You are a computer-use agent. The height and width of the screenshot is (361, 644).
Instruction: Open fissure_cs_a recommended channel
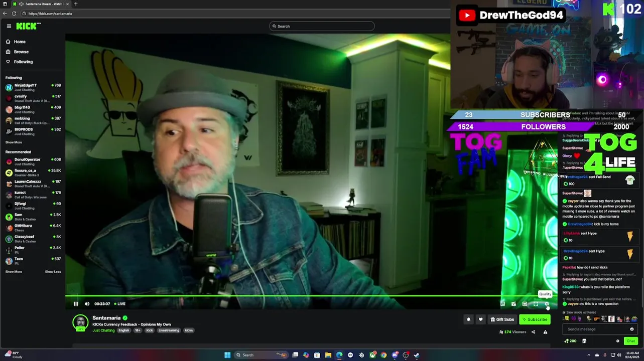pos(33,172)
